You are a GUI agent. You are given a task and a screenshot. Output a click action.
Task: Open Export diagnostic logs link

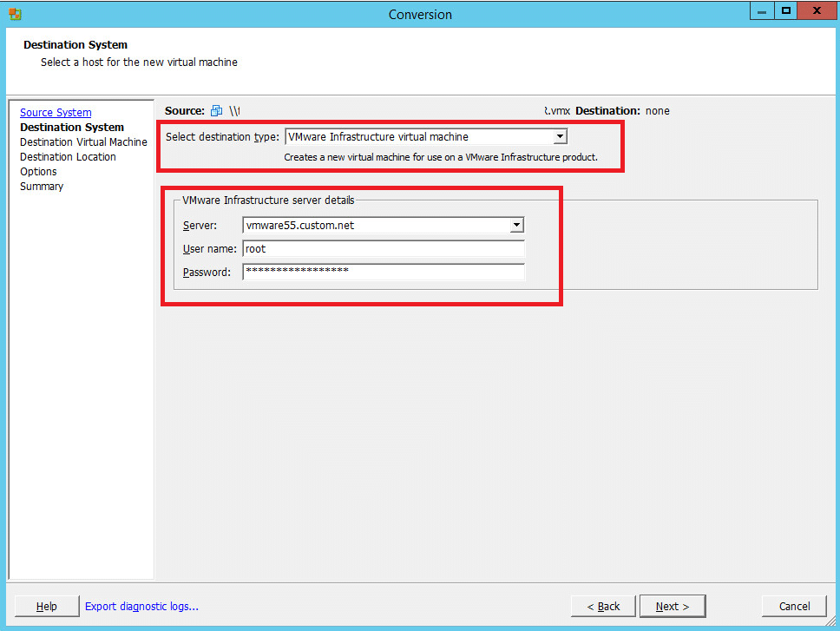click(x=141, y=607)
